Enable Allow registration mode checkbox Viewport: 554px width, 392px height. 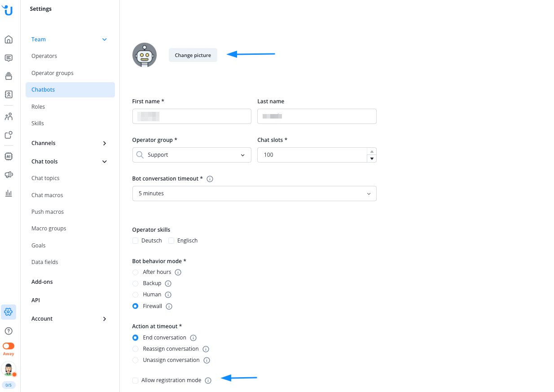tap(135, 380)
